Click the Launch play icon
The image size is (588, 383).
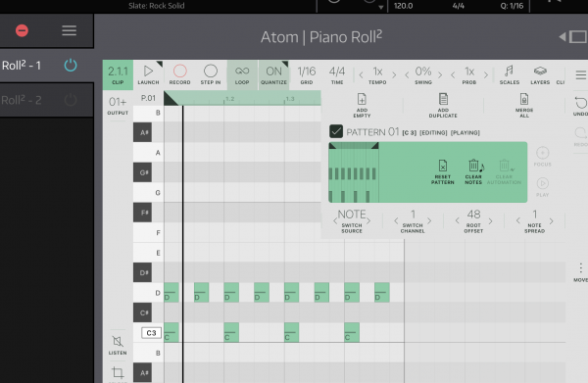tap(148, 71)
